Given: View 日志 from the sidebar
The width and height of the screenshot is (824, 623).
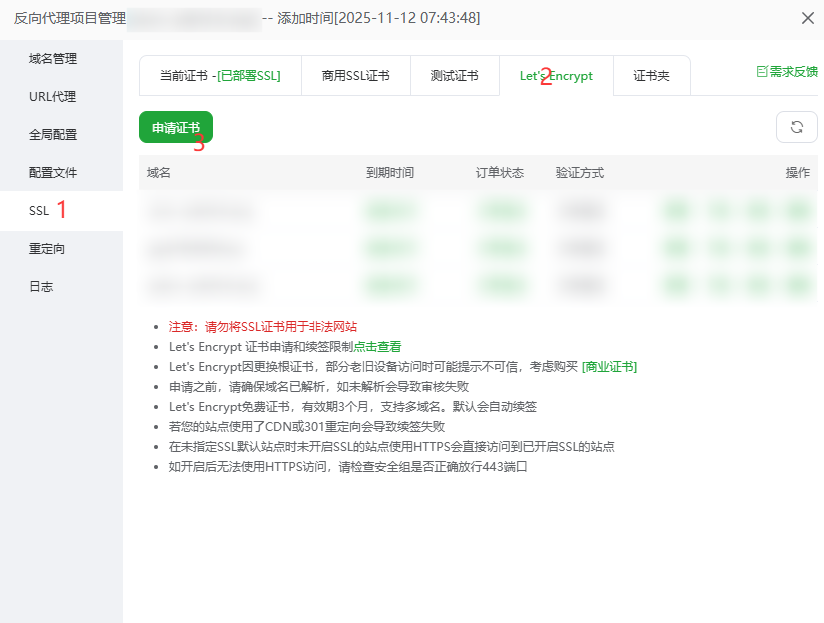Looking at the screenshot, I should tap(41, 287).
